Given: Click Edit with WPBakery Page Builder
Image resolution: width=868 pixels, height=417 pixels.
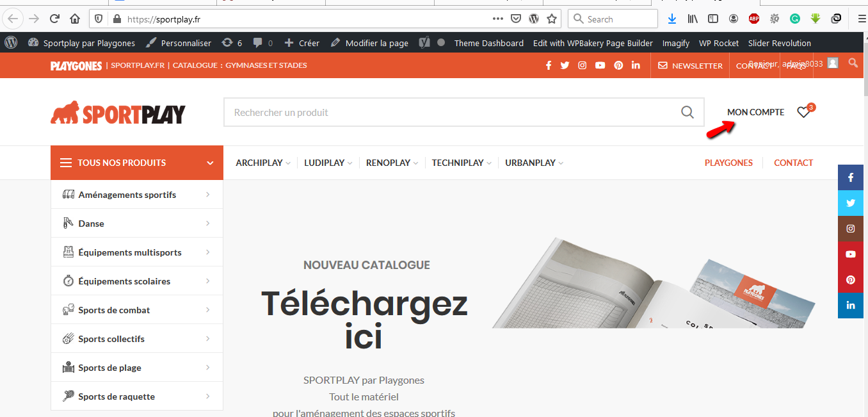Looking at the screenshot, I should [593, 43].
